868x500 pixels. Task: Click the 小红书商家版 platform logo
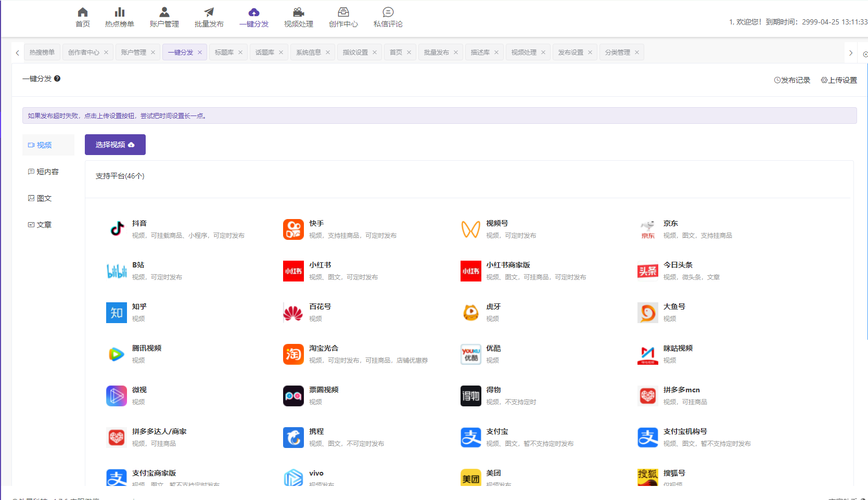[471, 271]
